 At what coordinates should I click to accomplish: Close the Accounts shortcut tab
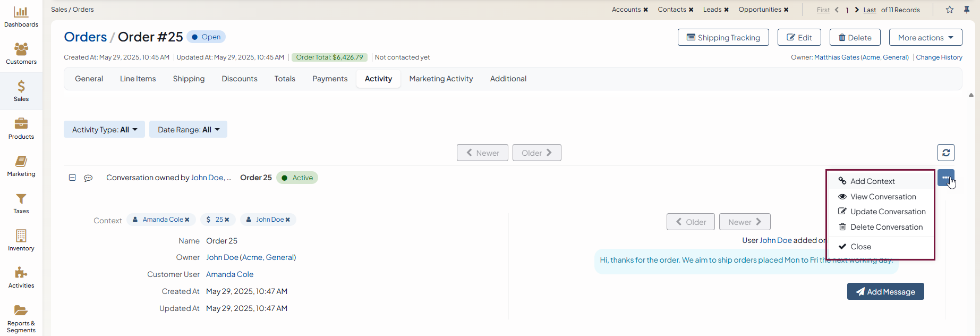[646, 10]
